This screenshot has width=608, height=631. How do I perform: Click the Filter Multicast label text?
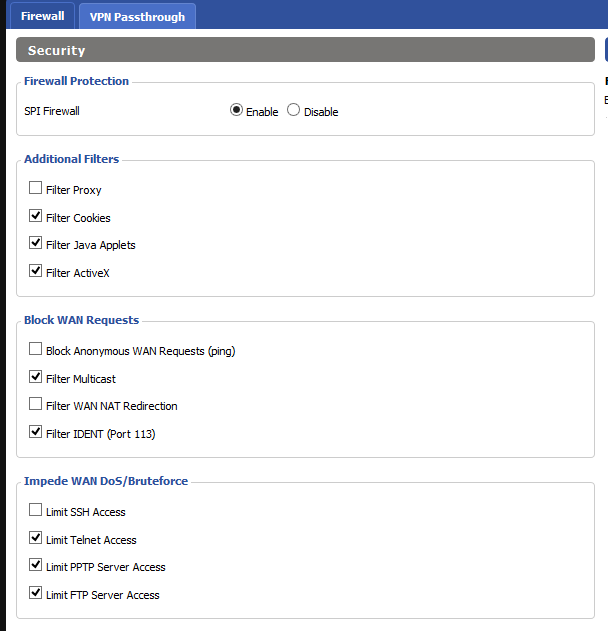81,380
